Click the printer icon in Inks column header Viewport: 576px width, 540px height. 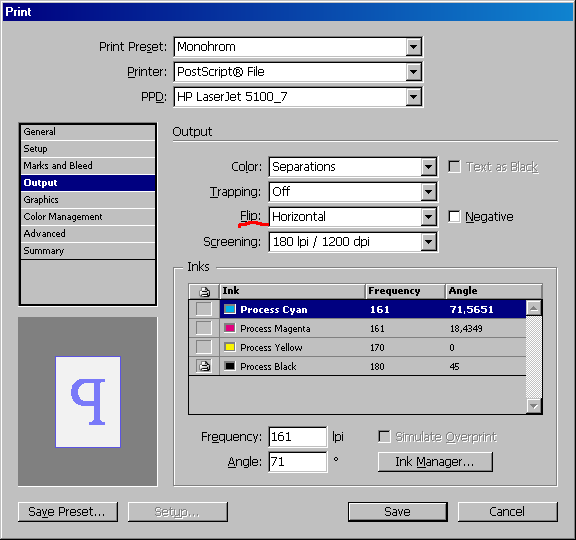(204, 292)
